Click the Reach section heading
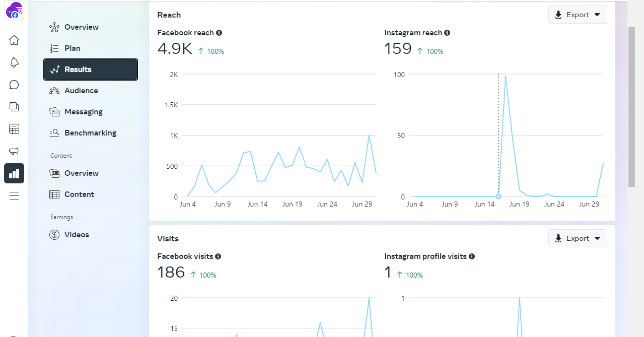 pos(169,15)
